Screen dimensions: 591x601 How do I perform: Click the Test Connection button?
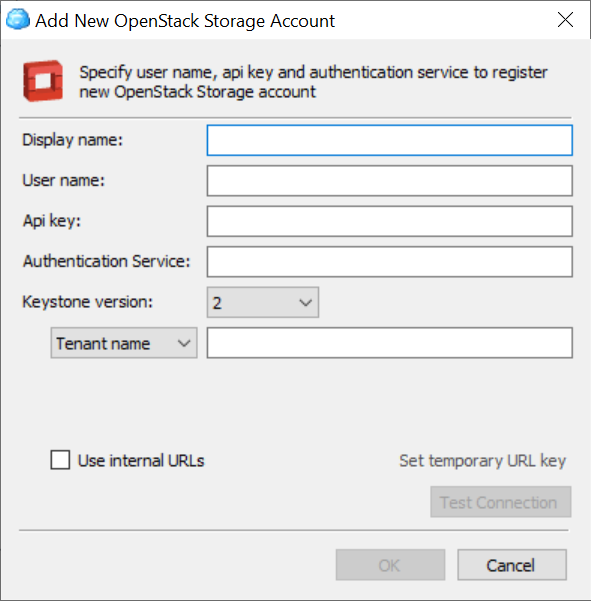[501, 502]
